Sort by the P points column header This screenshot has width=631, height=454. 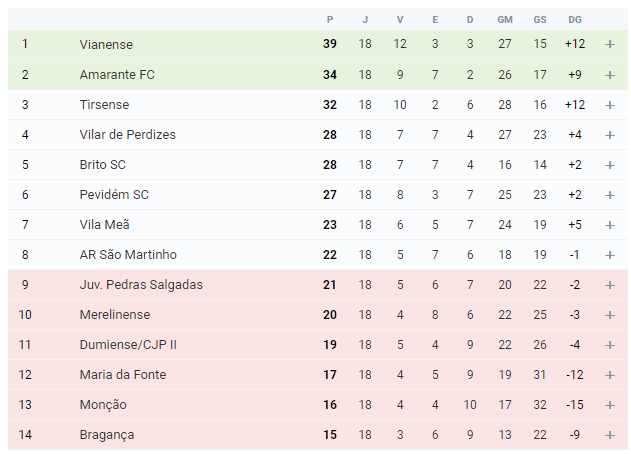pos(330,19)
